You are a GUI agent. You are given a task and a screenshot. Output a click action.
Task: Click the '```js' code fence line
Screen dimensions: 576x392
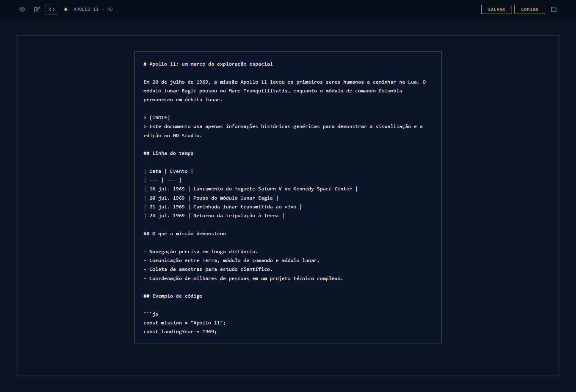pyautogui.click(x=151, y=314)
